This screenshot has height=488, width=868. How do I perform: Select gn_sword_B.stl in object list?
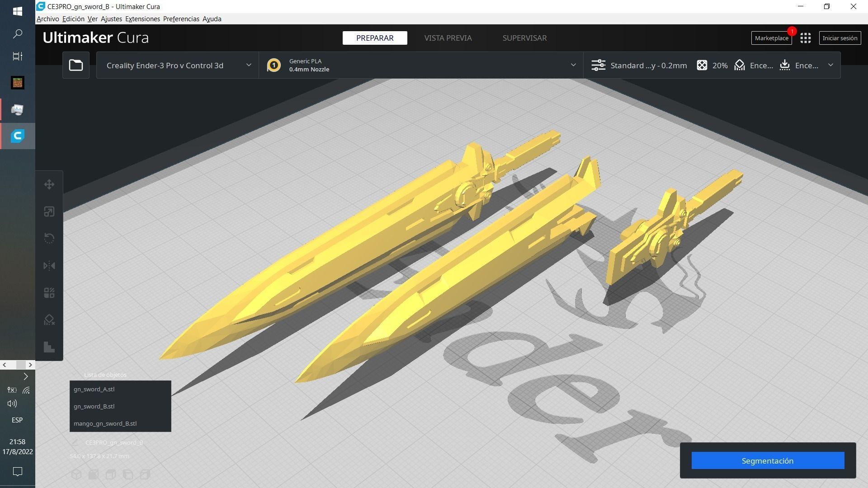pos(120,406)
